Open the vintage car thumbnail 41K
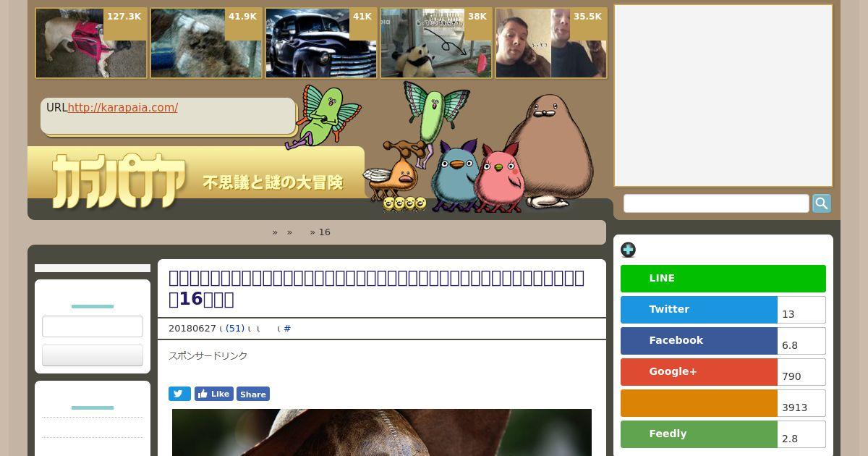This screenshot has height=456, width=868. pos(321,43)
